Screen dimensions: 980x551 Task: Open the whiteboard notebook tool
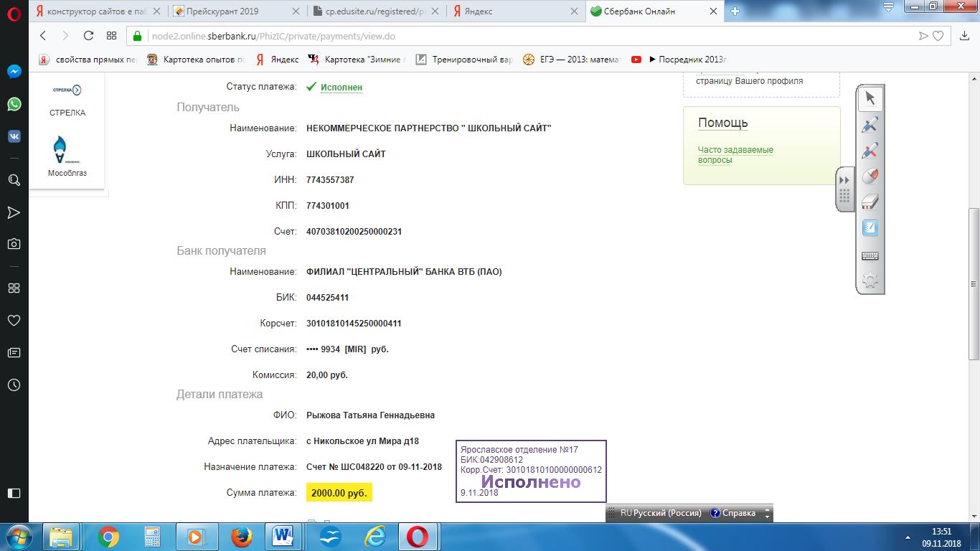click(870, 229)
